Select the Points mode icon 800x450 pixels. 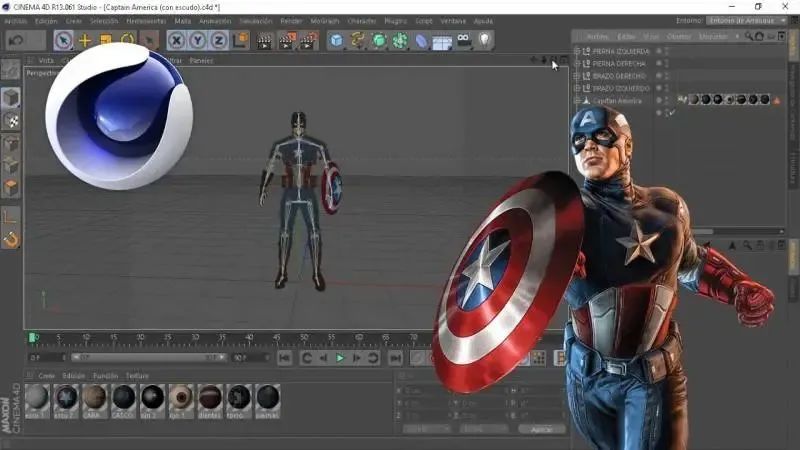pos(11,144)
